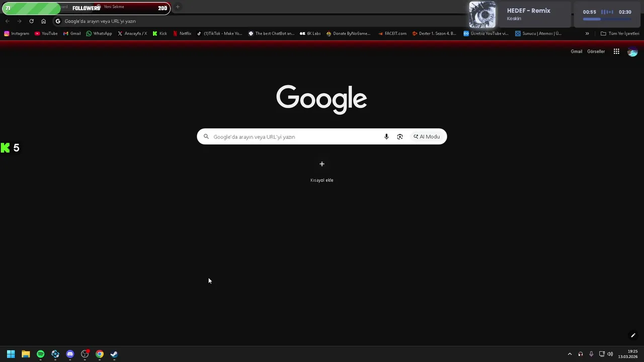
Task: Open the Netflix bookmark
Action: tap(182, 34)
